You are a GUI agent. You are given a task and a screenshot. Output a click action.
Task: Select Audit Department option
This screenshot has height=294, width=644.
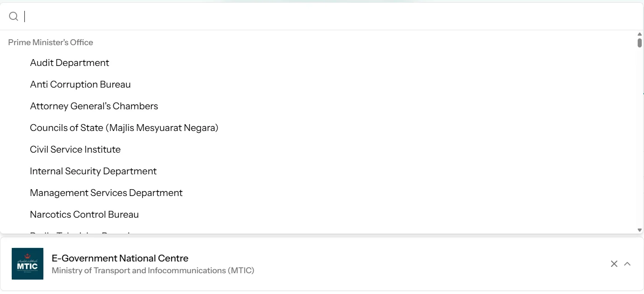[70, 63]
